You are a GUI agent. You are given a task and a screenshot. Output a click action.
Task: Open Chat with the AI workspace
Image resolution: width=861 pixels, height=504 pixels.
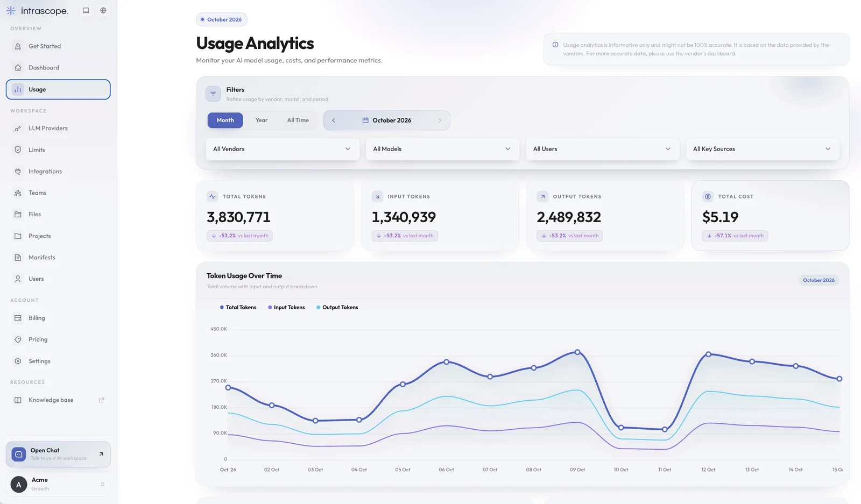click(58, 455)
